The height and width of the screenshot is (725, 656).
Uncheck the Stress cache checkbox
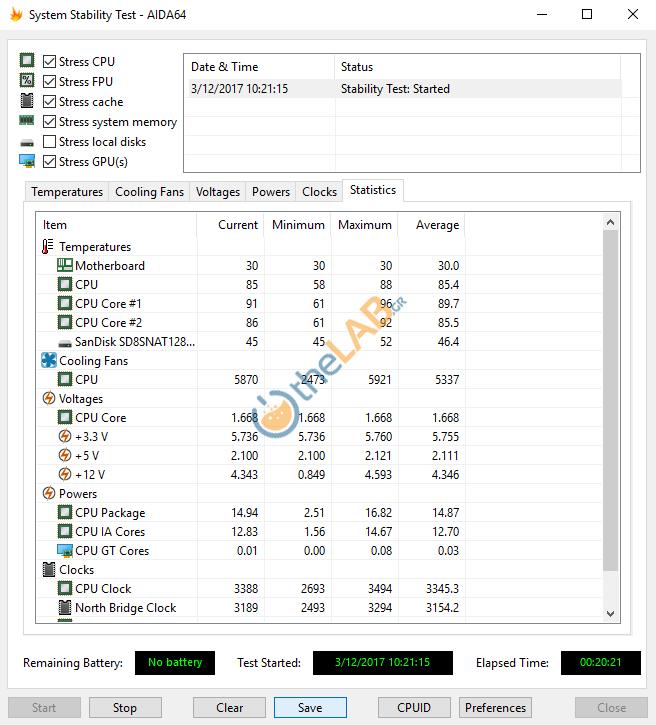click(x=49, y=102)
